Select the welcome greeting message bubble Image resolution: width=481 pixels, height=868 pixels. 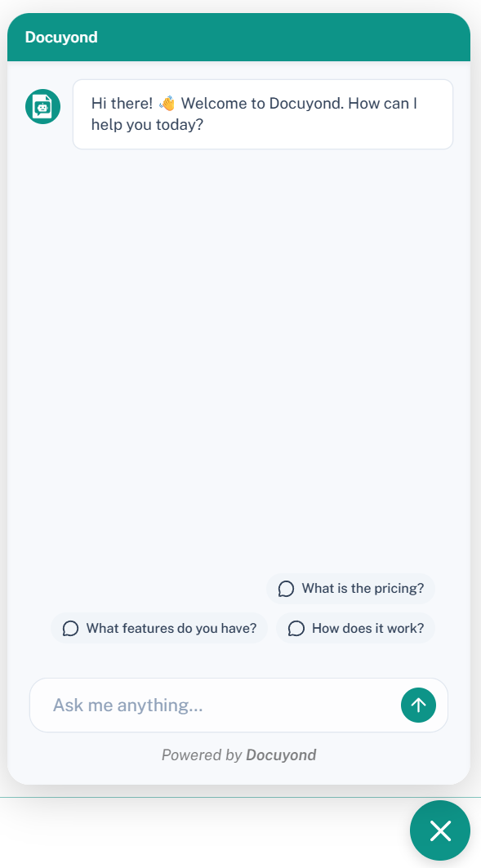point(262,114)
